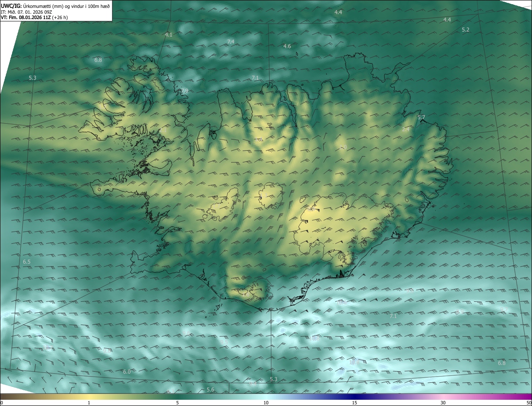The image size is (532, 406).
Task: Click the colour scale tick label '30'
Action: coord(443,403)
